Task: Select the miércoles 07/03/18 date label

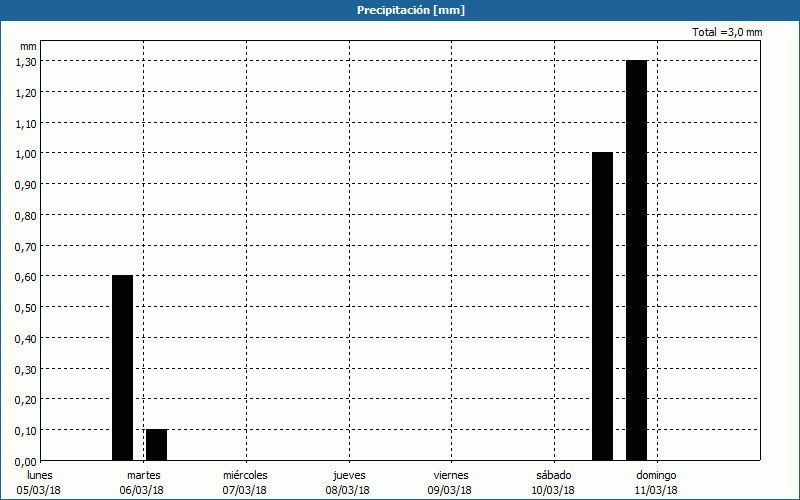Action: point(245,482)
